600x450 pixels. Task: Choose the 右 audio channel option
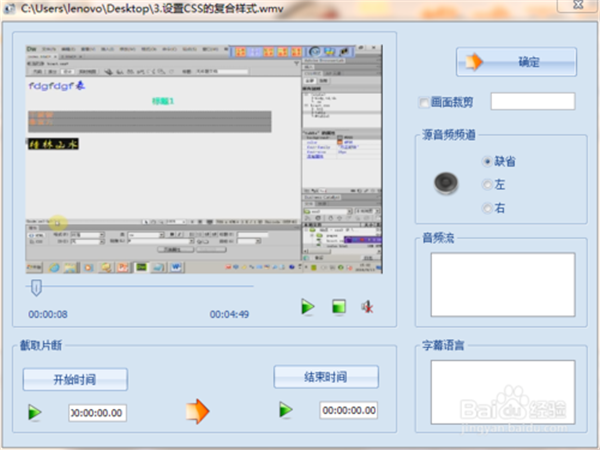click(487, 208)
